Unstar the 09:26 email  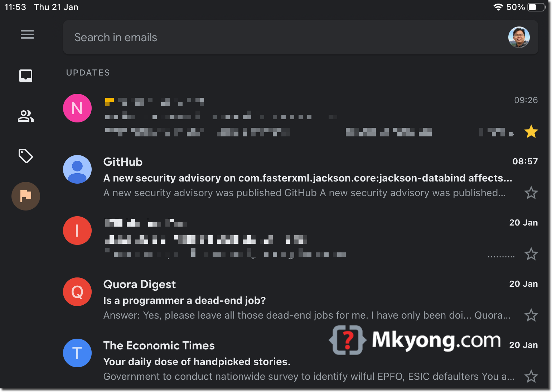click(x=531, y=132)
